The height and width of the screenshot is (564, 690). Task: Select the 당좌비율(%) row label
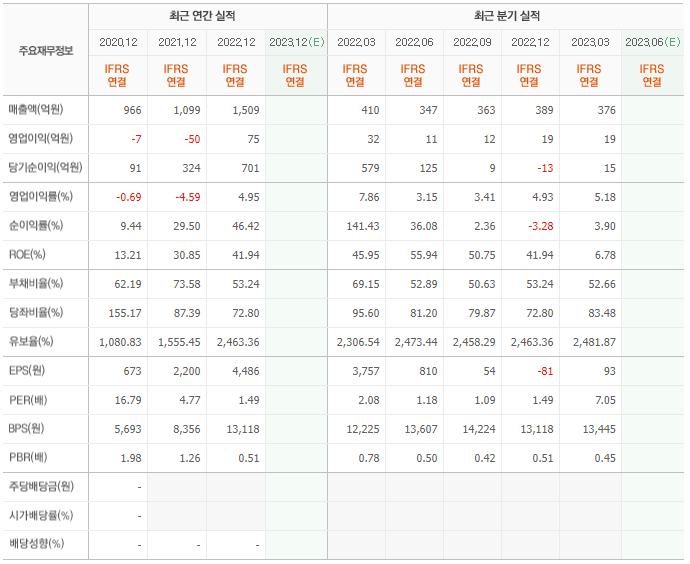36,313
